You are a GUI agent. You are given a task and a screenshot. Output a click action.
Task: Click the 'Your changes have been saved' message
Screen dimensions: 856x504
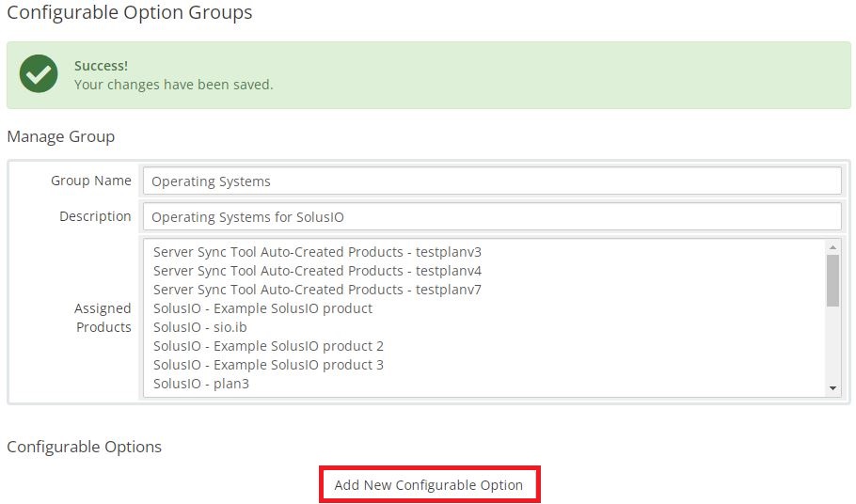[173, 85]
